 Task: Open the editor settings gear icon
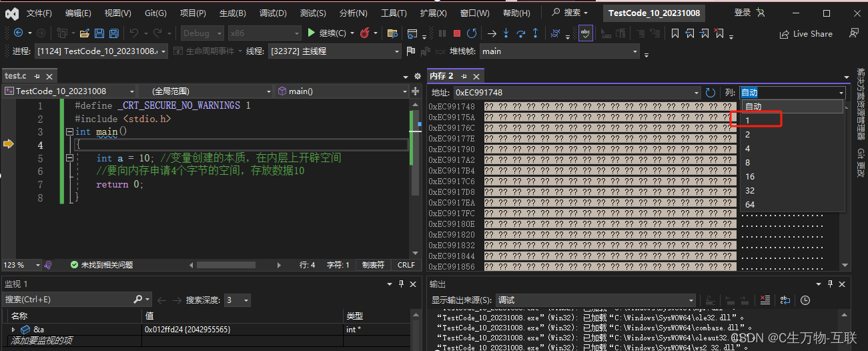point(418,77)
